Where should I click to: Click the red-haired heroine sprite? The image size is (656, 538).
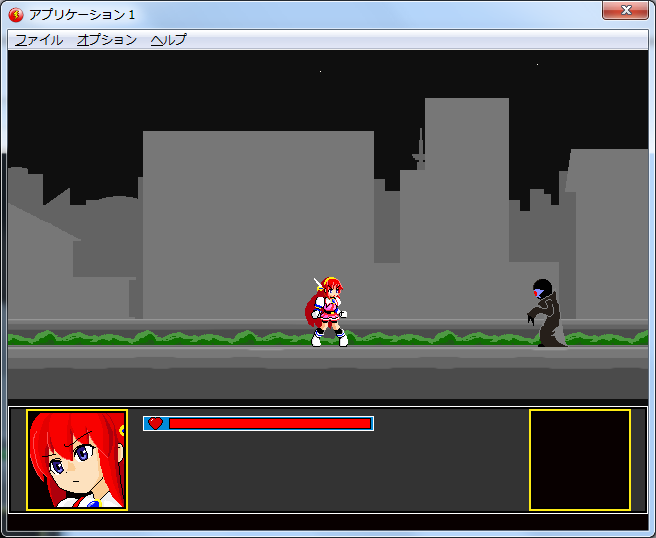coord(329,312)
